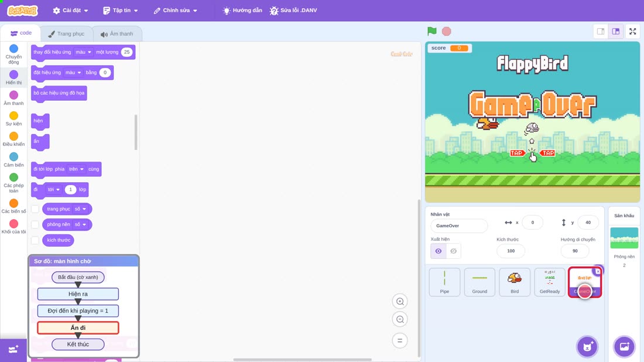Open the Hướng dẫn tutorials

click(242, 11)
